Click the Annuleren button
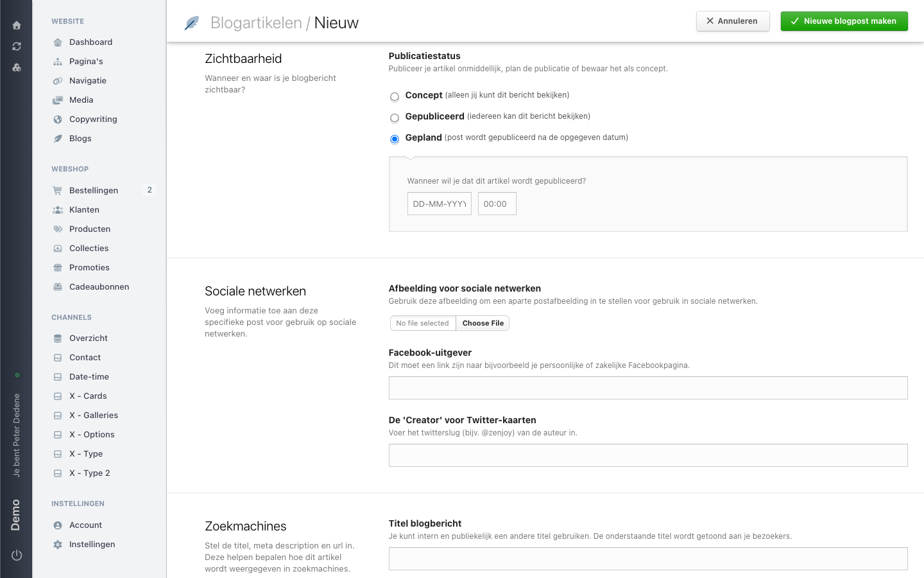 733,21
